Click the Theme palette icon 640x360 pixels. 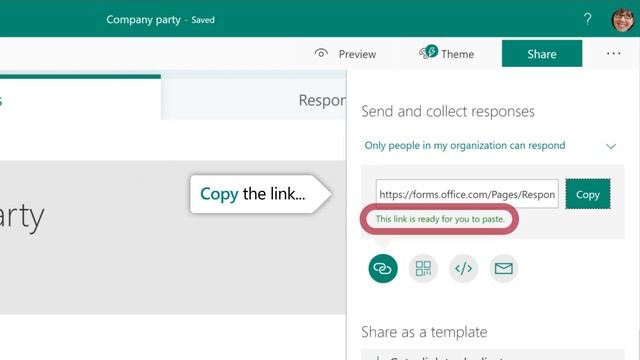[428, 52]
